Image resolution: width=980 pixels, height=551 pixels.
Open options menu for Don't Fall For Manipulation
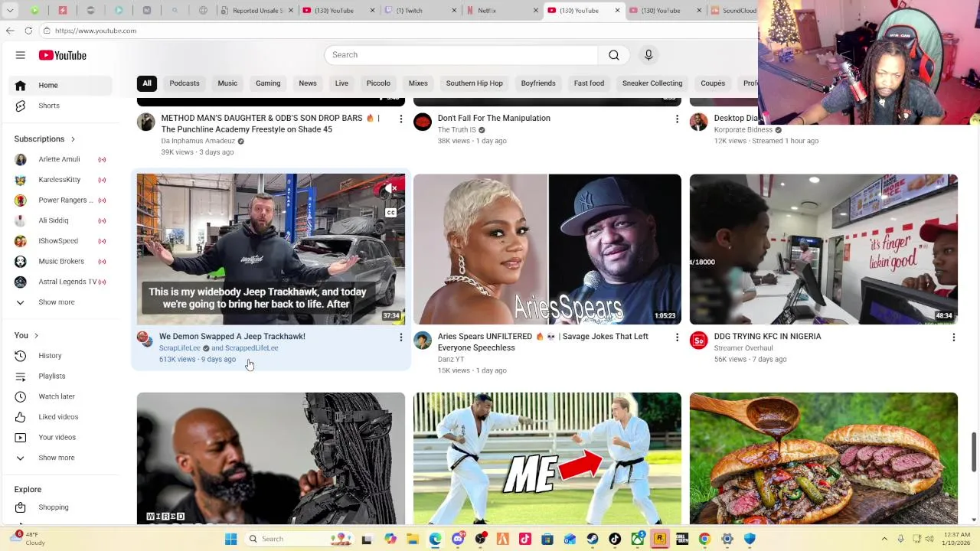(677, 119)
